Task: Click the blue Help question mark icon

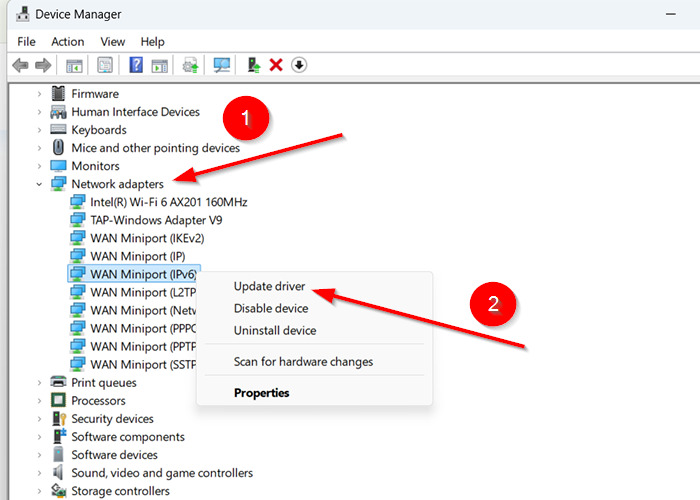Action: coord(137,65)
